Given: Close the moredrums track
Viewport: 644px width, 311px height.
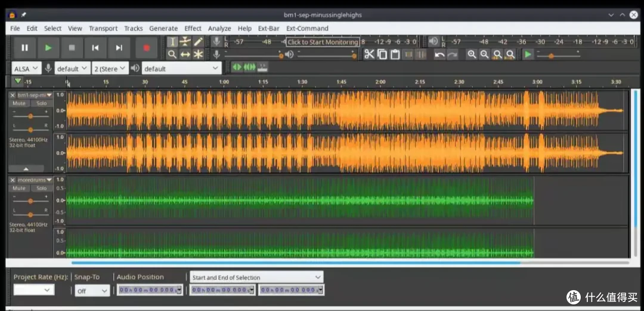Looking at the screenshot, I should point(13,180).
